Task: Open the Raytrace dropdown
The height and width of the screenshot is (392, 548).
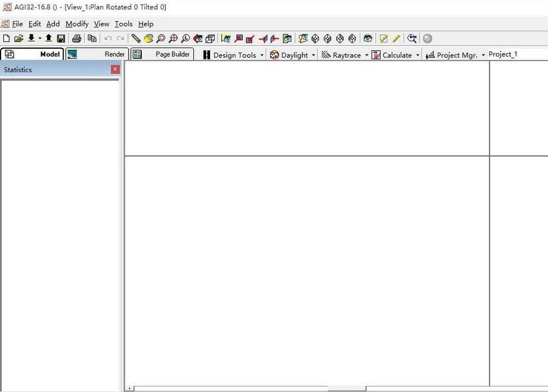Action: coord(367,55)
